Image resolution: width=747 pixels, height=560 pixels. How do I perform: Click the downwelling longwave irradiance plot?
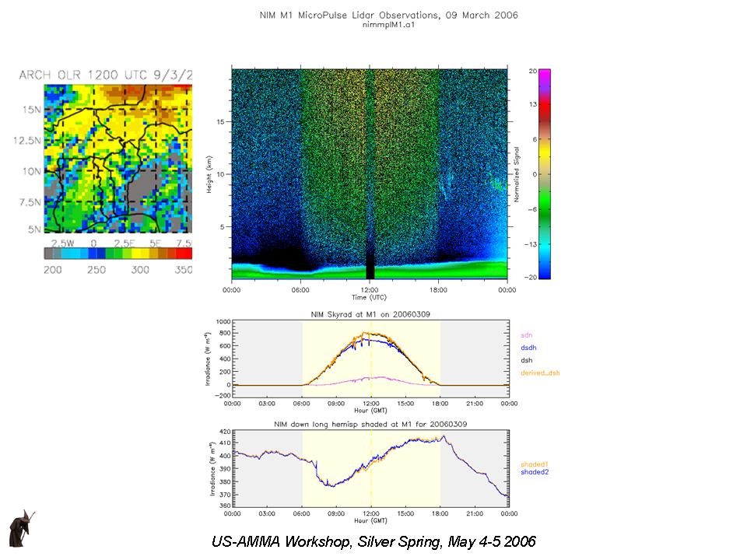(370, 468)
